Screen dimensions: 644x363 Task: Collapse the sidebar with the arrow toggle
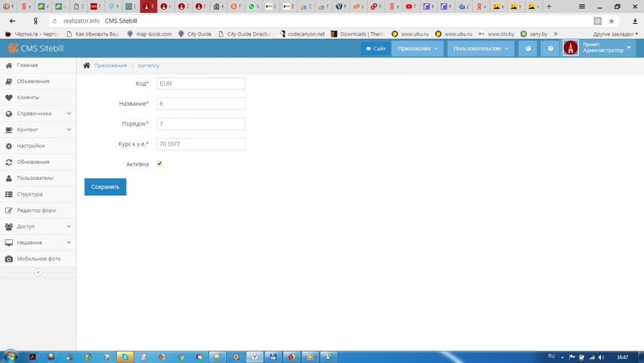[38, 272]
